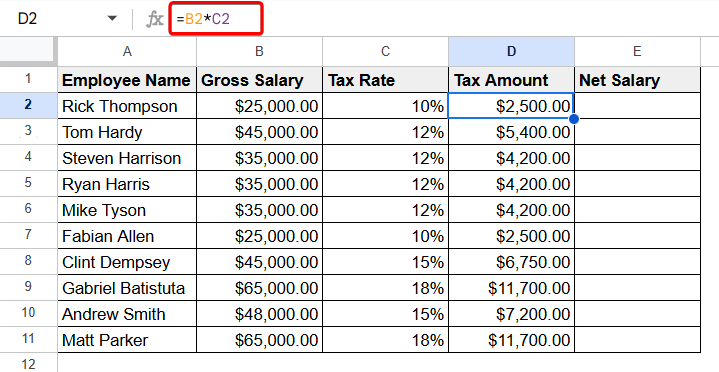Select Rick Thompson's gross salary $25,000.00
Image resolution: width=719 pixels, height=372 pixels.
click(260, 106)
